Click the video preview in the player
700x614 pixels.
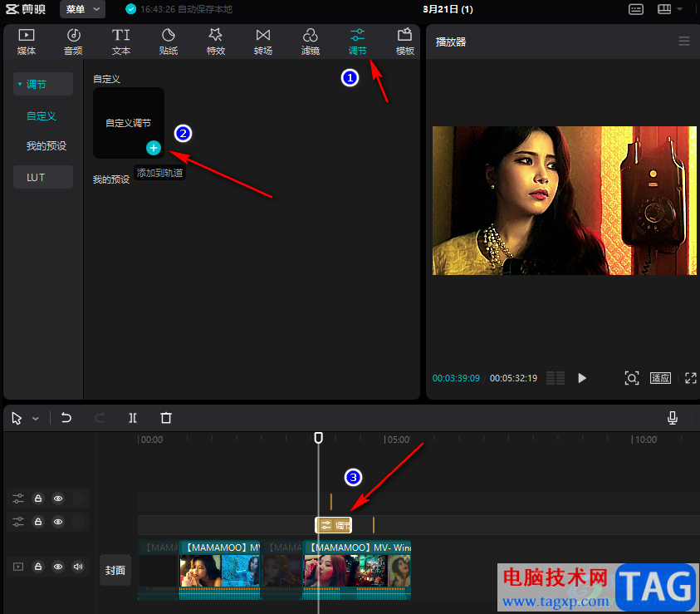pos(564,200)
